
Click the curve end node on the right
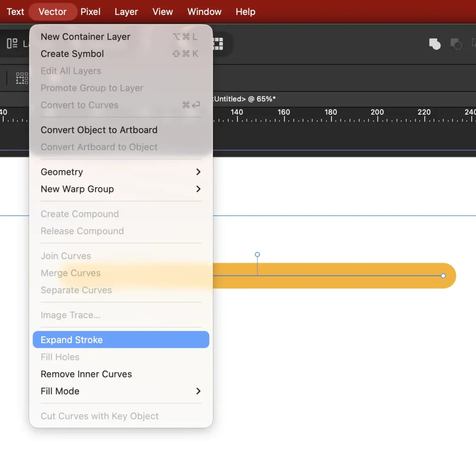click(443, 276)
